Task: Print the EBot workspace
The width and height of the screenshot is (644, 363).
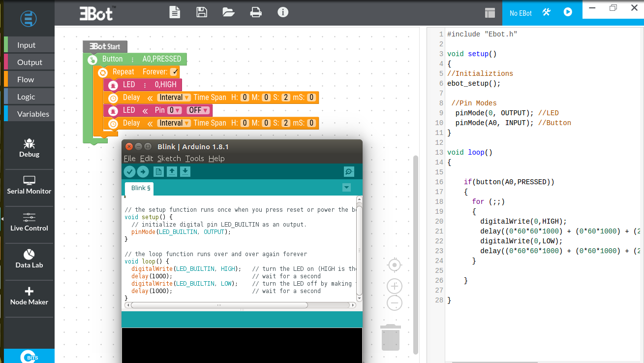Action: [256, 12]
